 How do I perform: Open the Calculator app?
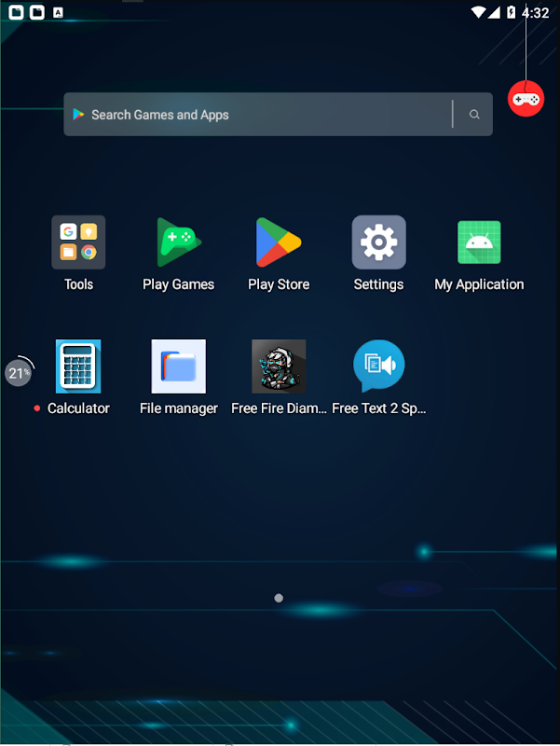click(x=78, y=366)
